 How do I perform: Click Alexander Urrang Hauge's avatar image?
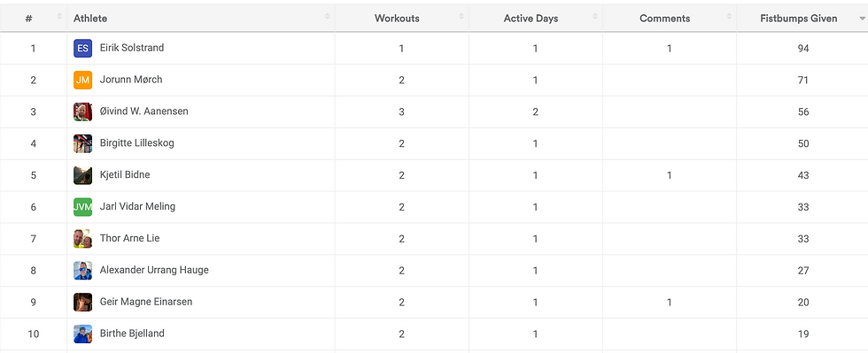click(82, 271)
